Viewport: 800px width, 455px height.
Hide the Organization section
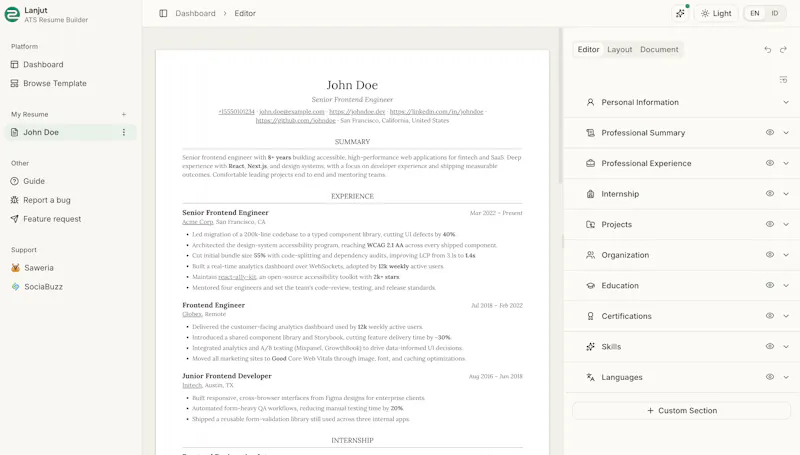click(769, 255)
